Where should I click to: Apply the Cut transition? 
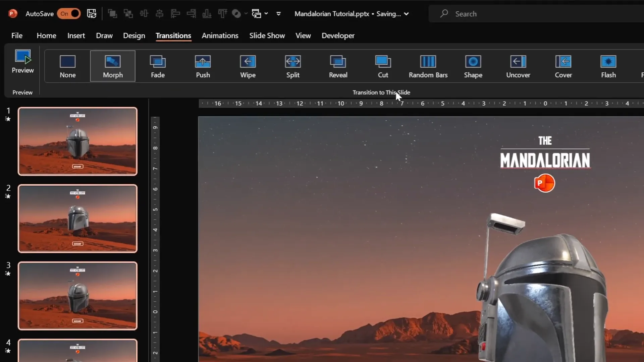tap(383, 66)
